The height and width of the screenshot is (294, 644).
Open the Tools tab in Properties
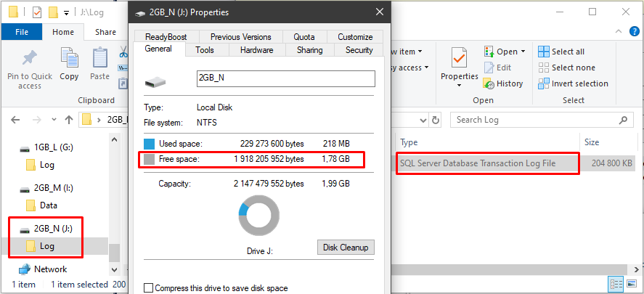pyautogui.click(x=205, y=50)
